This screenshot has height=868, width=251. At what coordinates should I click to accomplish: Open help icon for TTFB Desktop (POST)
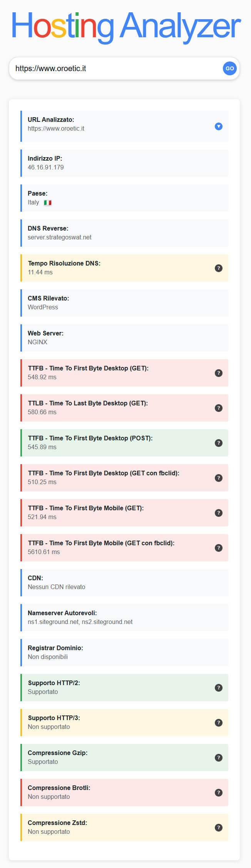click(x=218, y=443)
